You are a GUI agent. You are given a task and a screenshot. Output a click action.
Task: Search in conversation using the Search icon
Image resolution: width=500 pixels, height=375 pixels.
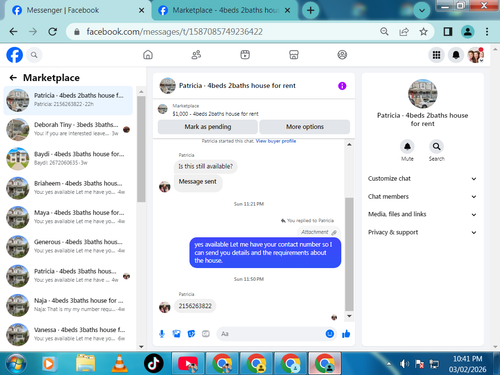[x=436, y=147]
